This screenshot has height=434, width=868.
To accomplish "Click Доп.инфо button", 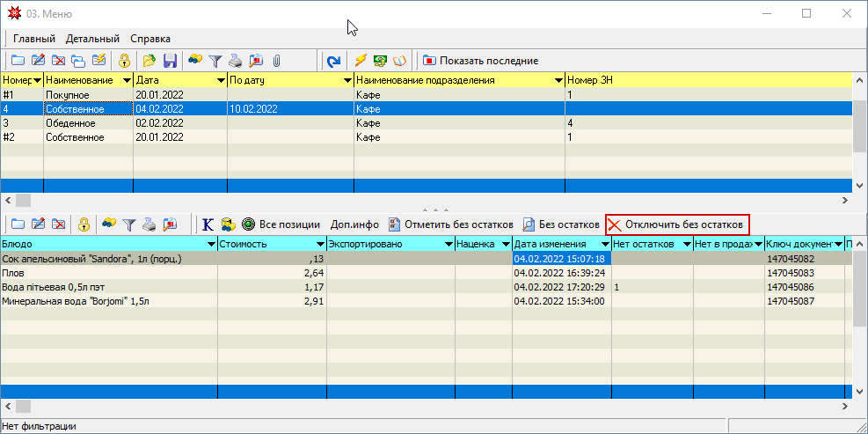I will click(x=354, y=224).
